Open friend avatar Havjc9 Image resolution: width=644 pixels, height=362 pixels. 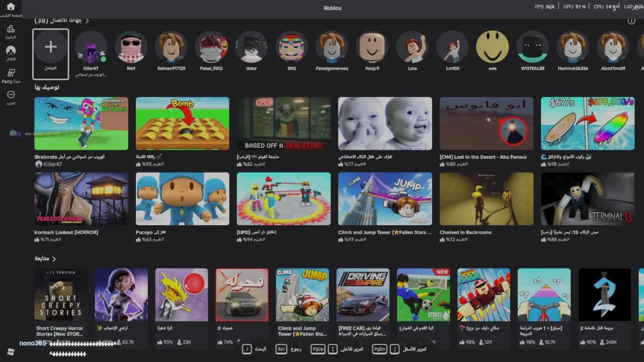(372, 47)
